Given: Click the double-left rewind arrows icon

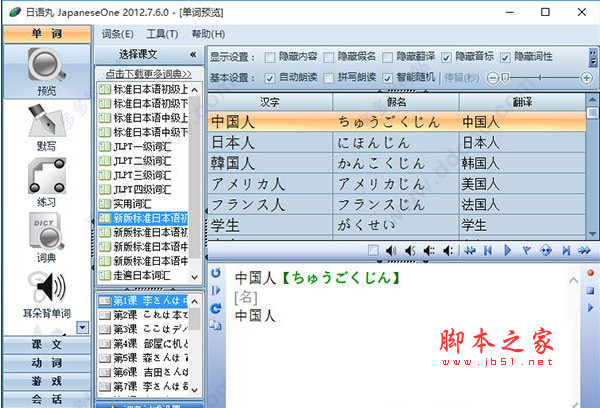Looking at the screenshot, I should (x=470, y=251).
